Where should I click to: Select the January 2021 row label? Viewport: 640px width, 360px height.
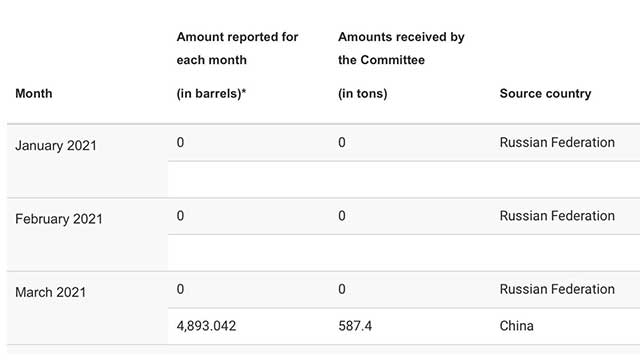pos(56,146)
